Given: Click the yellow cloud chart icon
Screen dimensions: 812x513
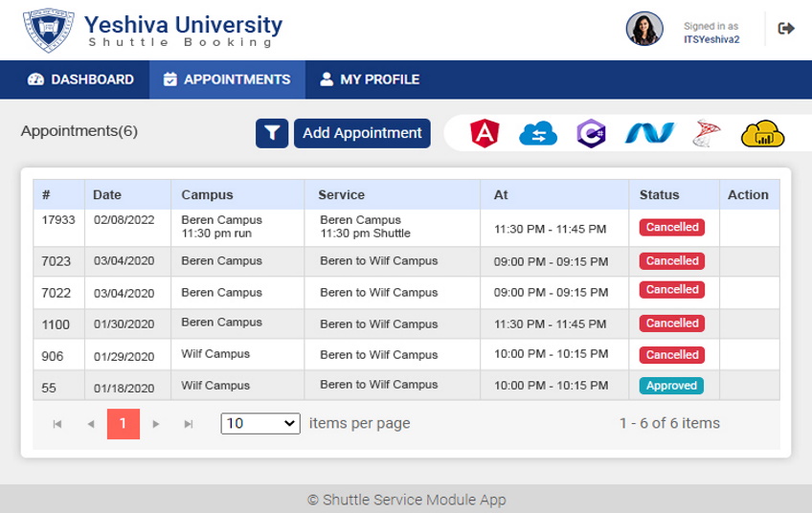Looking at the screenshot, I should (x=763, y=134).
